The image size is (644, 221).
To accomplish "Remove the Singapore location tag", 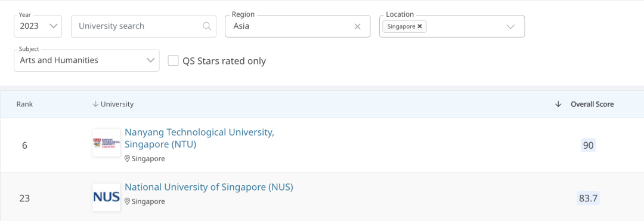I will 419,26.
